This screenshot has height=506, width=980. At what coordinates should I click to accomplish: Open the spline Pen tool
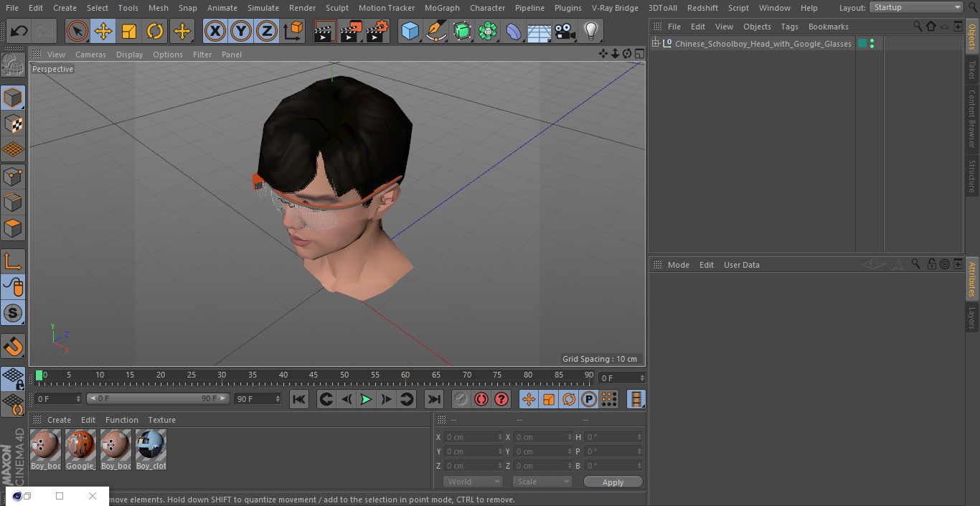(435, 31)
